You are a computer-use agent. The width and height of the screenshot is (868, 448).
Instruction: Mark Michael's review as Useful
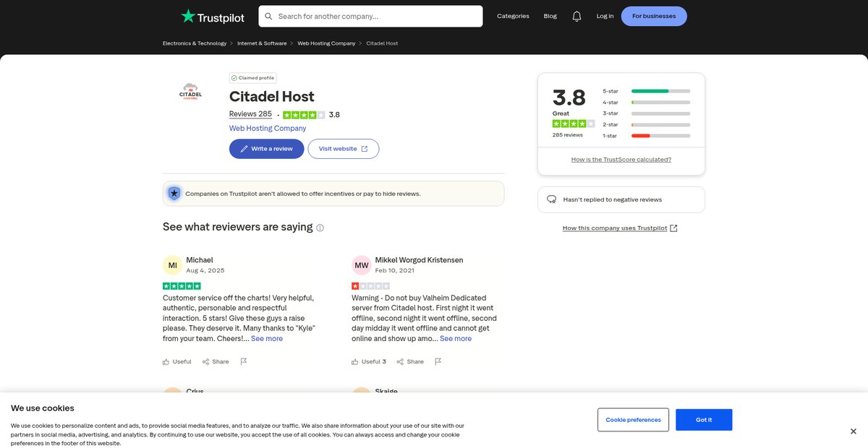point(177,361)
